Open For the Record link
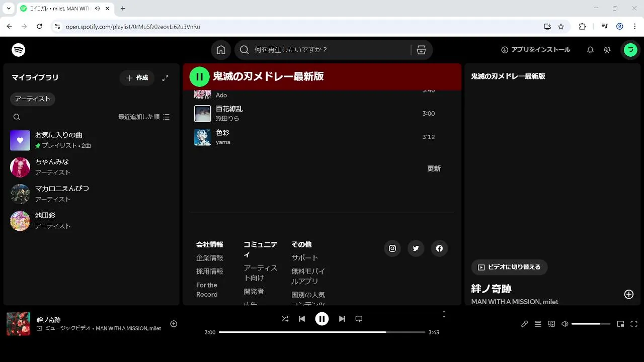The image size is (644, 362). [207, 290]
